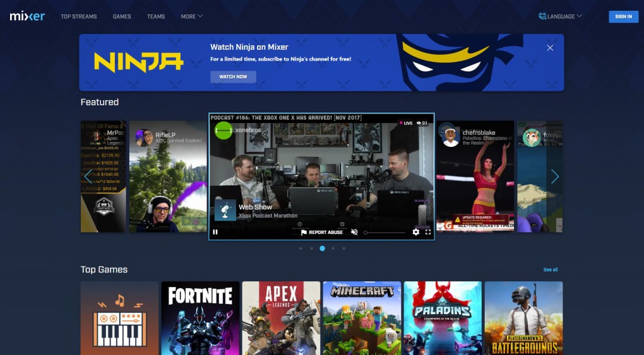Select first carousel dot

point(301,248)
